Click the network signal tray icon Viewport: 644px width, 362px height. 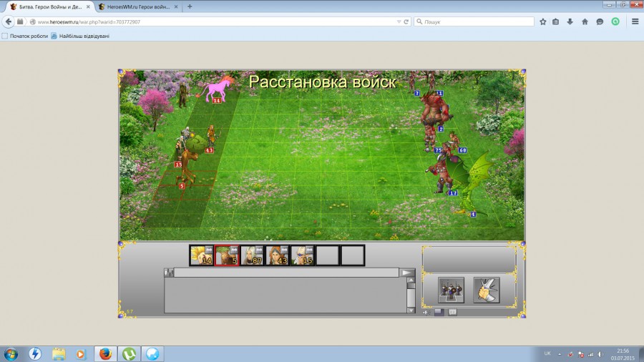pyautogui.click(x=590, y=354)
